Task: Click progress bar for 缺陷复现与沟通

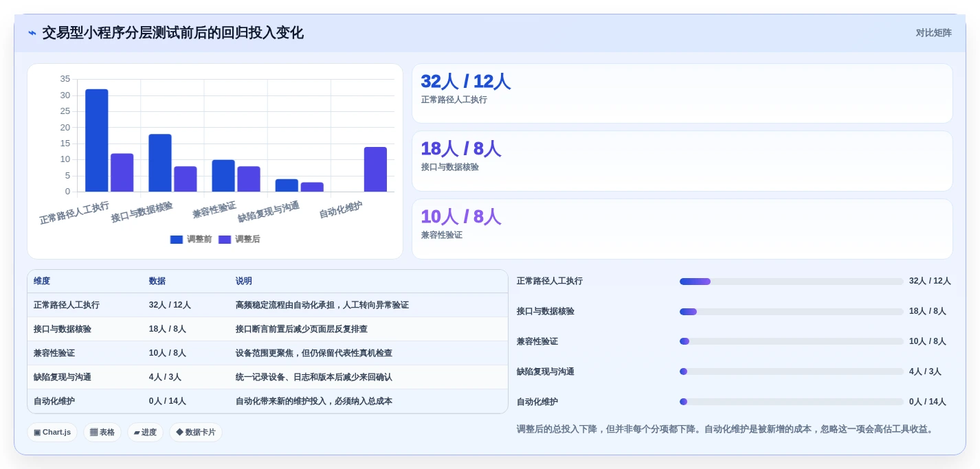Action: point(791,371)
